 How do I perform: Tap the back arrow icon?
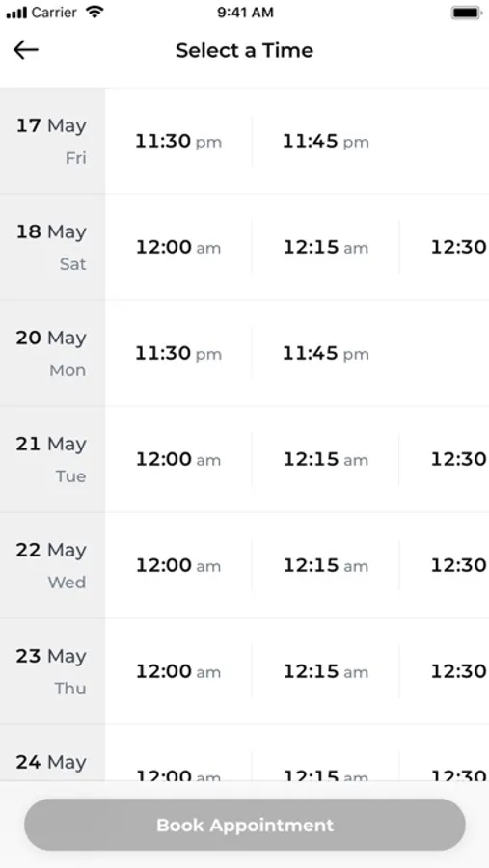point(26,50)
